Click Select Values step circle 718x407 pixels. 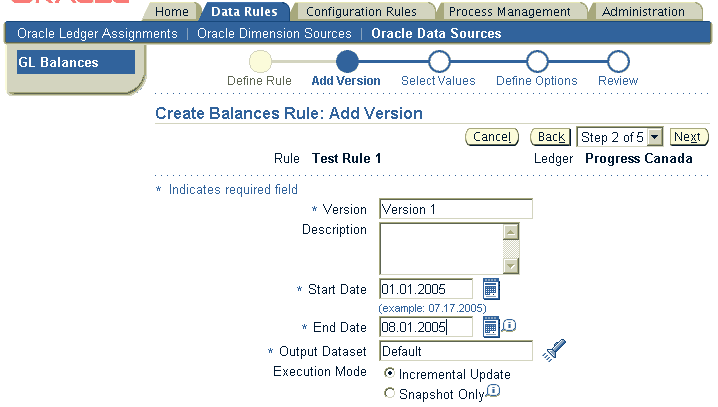[439, 61]
